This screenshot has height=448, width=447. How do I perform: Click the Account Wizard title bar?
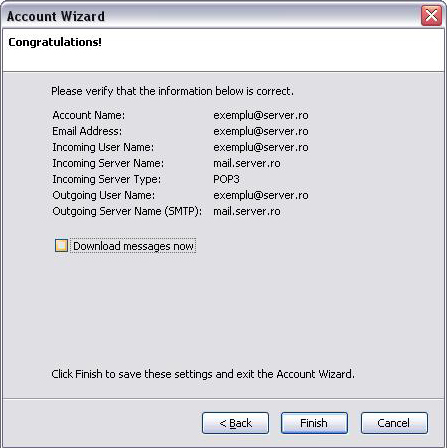click(213, 16)
